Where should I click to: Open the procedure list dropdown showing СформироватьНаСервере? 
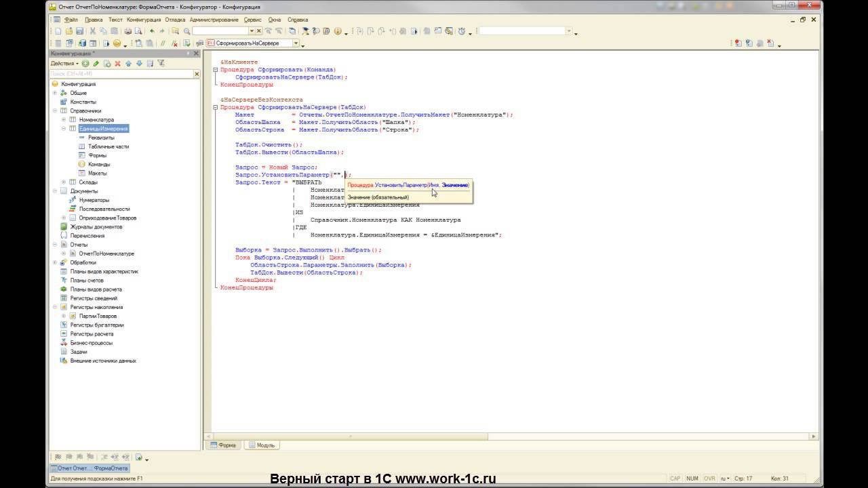[x=296, y=43]
